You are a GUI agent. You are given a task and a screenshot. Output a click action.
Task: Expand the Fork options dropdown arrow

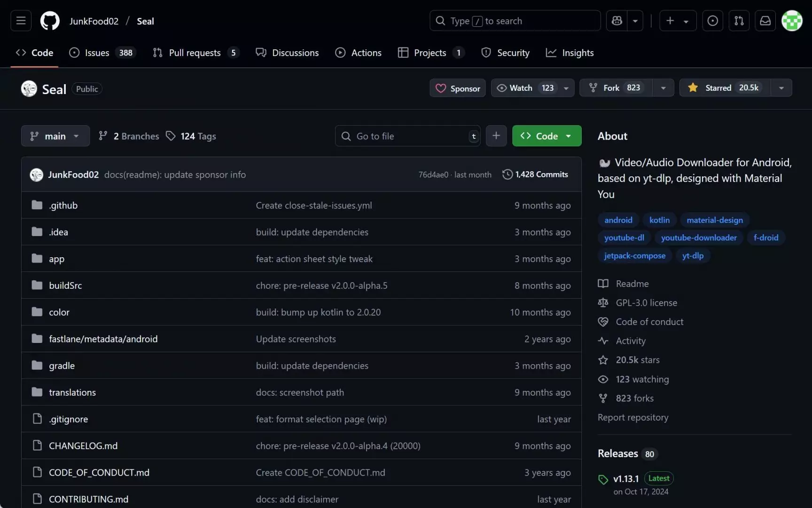point(663,88)
